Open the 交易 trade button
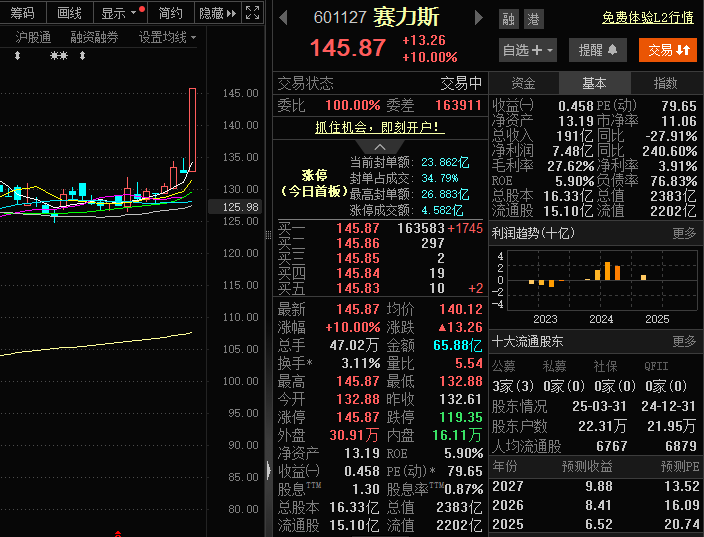This screenshot has height=537, width=704. pyautogui.click(x=668, y=50)
